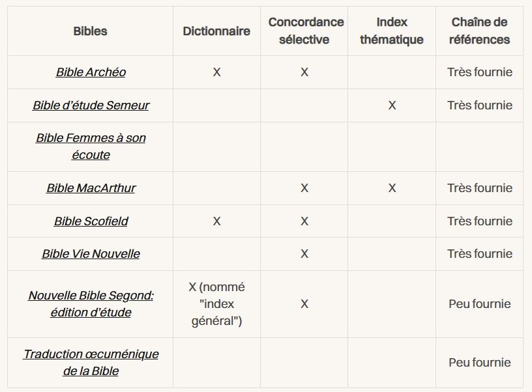Viewport: 532px width, 392px height.
Task: Visit the Bible Scofield link
Action: (x=91, y=221)
